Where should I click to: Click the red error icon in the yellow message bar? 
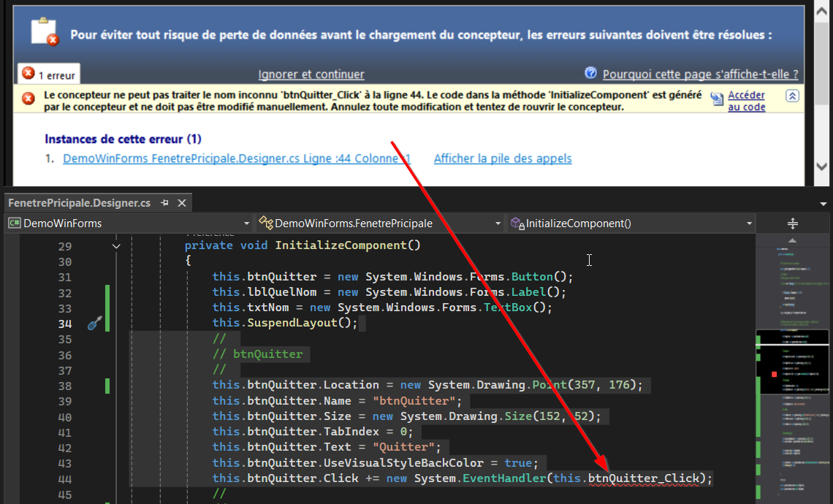tap(28, 98)
